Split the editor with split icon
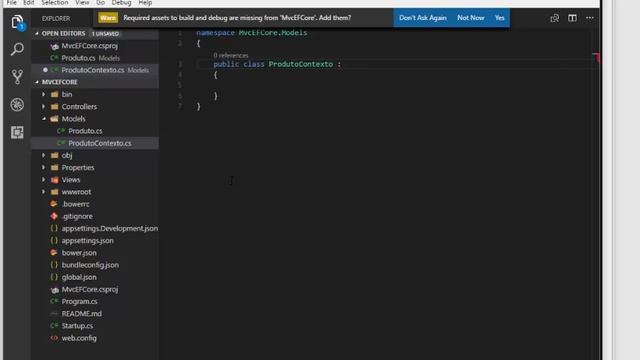The image size is (640, 360). point(572,18)
